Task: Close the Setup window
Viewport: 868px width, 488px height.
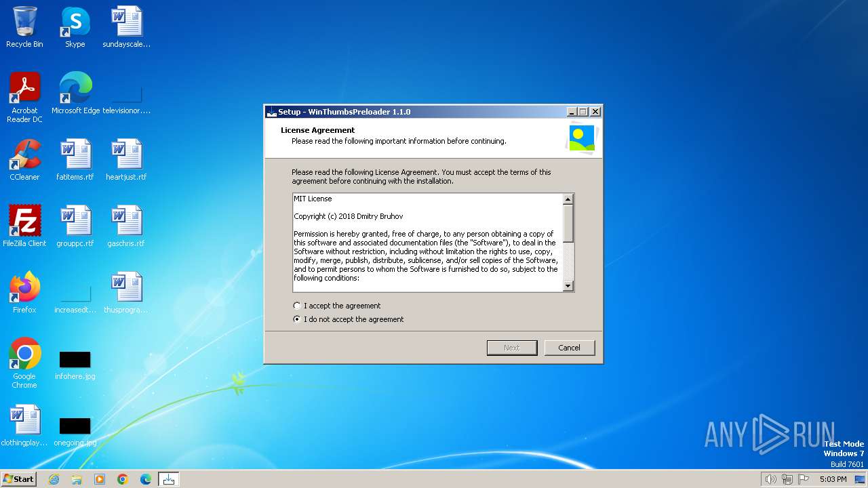Action: coord(595,112)
